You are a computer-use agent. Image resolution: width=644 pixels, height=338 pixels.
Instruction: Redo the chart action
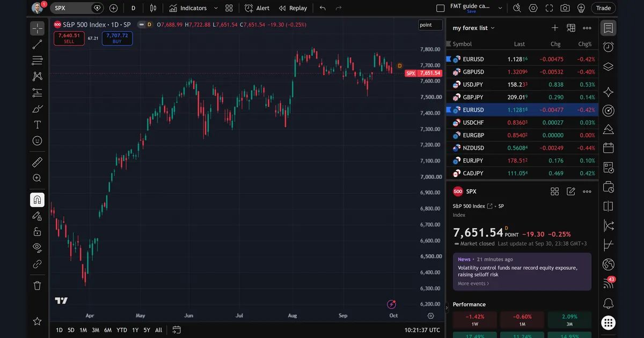click(339, 8)
